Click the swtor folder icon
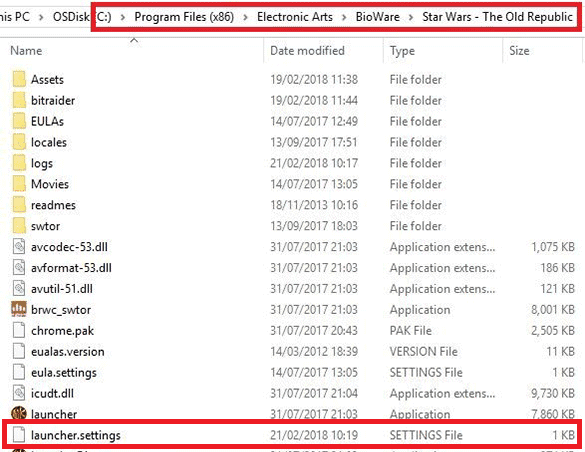This screenshot has height=452, width=585. [19, 225]
